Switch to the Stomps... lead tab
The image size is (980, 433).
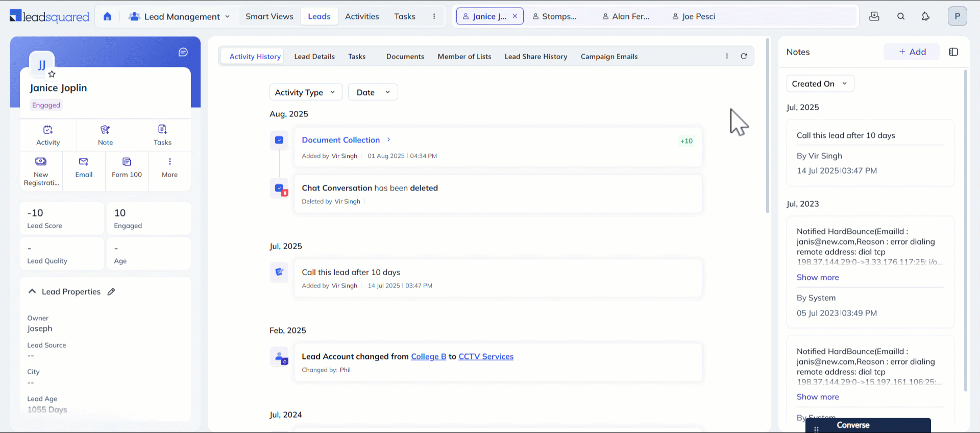pyautogui.click(x=555, y=16)
